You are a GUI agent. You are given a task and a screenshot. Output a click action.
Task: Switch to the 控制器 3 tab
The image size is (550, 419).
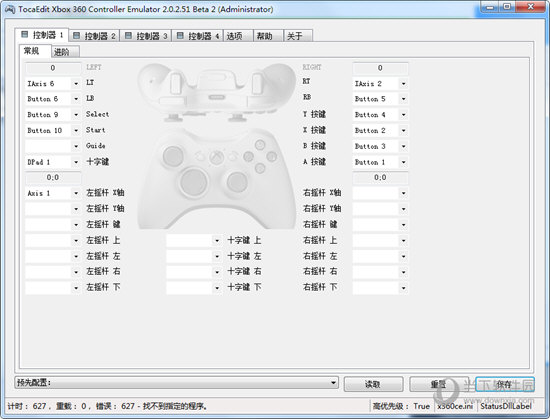pos(146,36)
